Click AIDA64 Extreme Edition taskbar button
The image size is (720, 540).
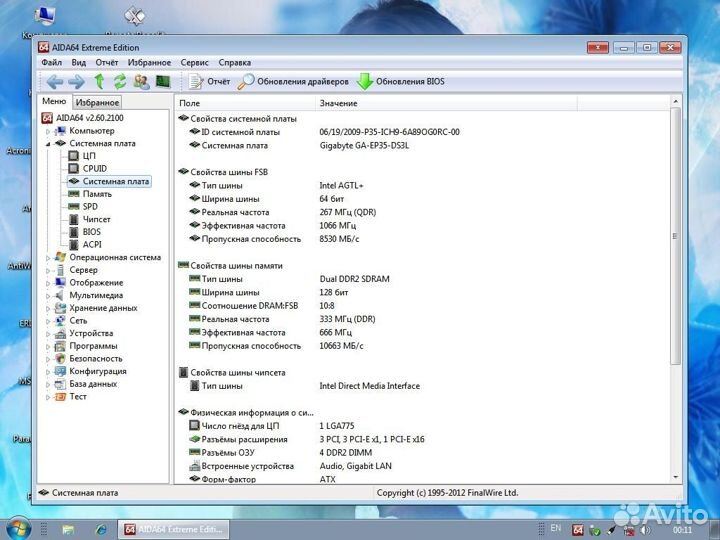click(174, 529)
